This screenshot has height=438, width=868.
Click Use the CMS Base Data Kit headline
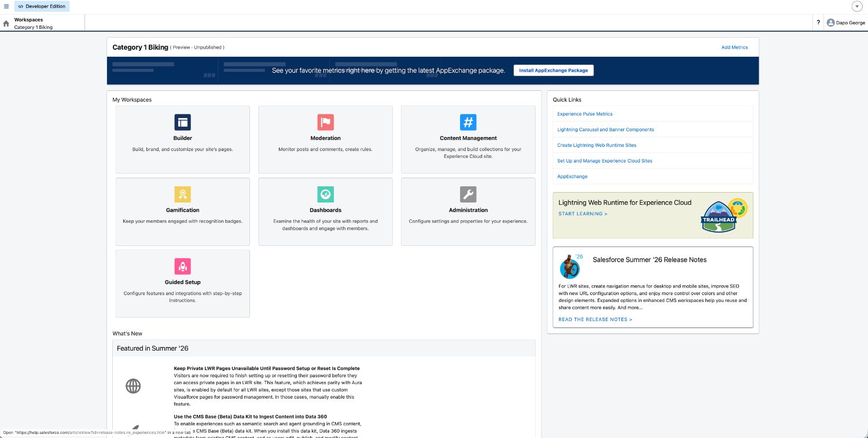[250, 417]
